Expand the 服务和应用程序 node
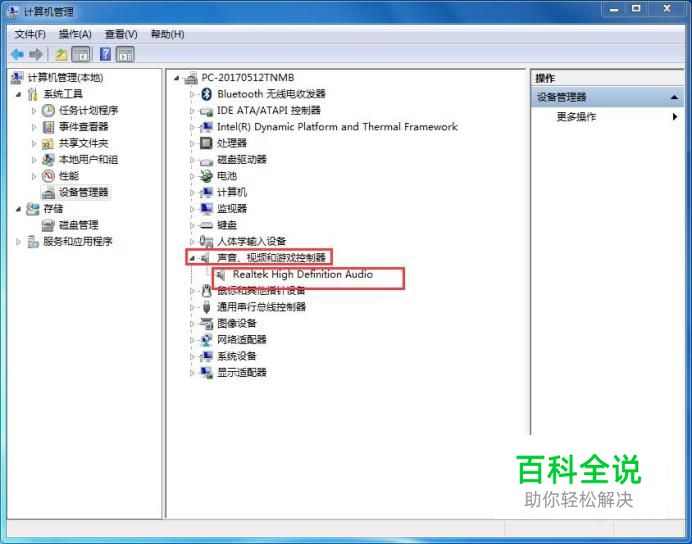The width and height of the screenshot is (692, 544). 18,242
